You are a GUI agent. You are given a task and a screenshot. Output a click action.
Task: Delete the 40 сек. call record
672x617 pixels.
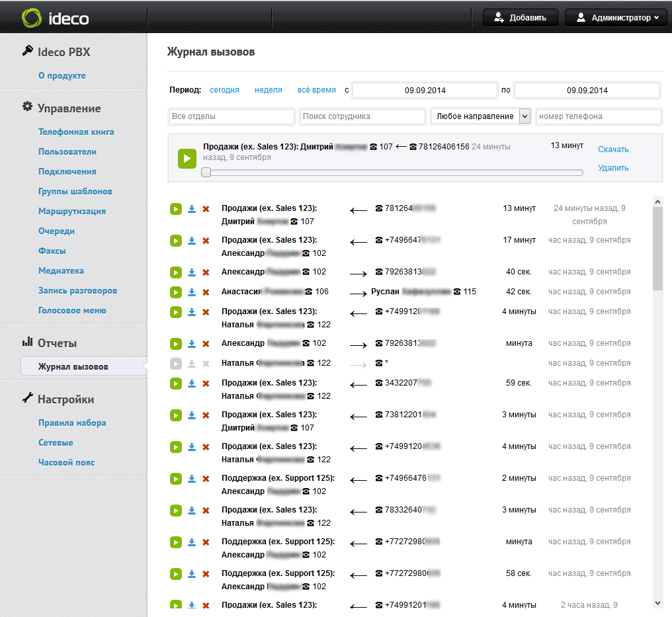coord(206,272)
